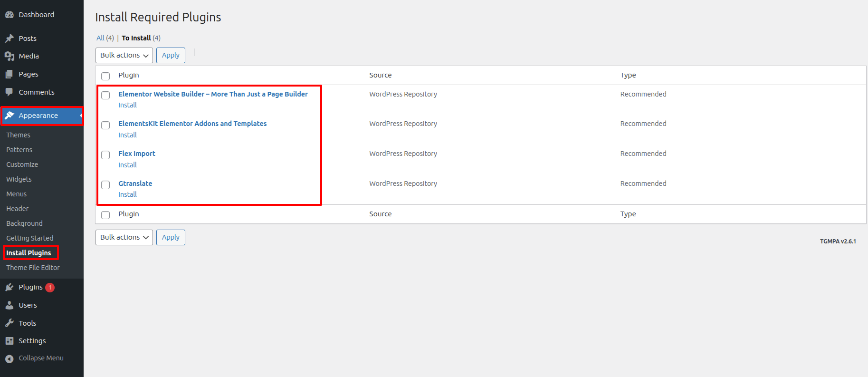Click the Tools wrench icon
The image size is (868, 377).
[10, 323]
